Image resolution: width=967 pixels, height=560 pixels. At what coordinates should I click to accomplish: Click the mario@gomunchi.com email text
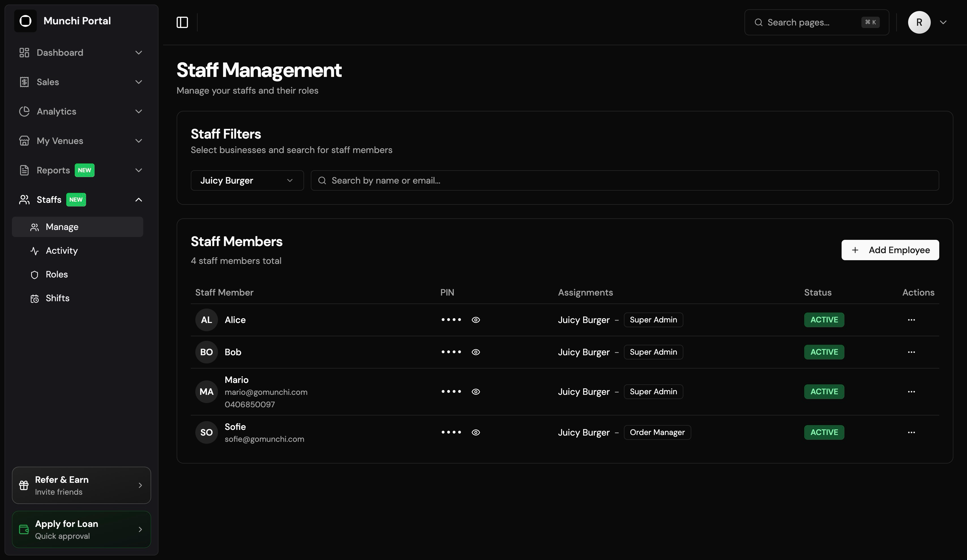tap(266, 392)
